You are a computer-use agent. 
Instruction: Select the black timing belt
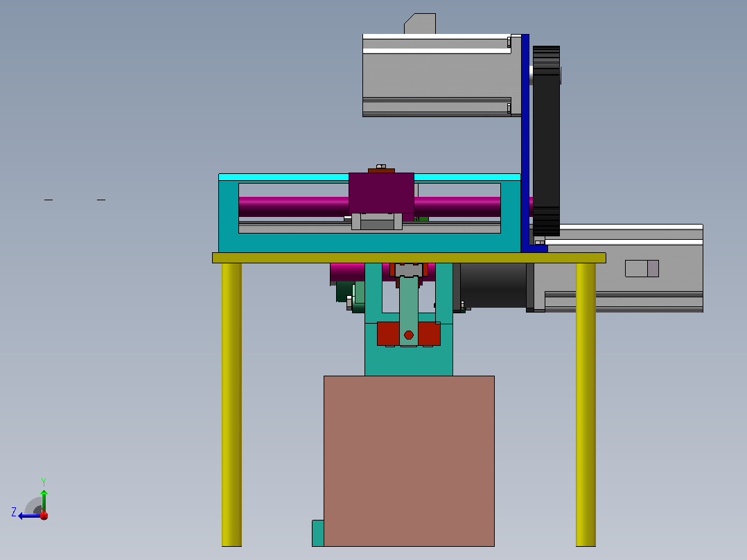tap(546, 141)
